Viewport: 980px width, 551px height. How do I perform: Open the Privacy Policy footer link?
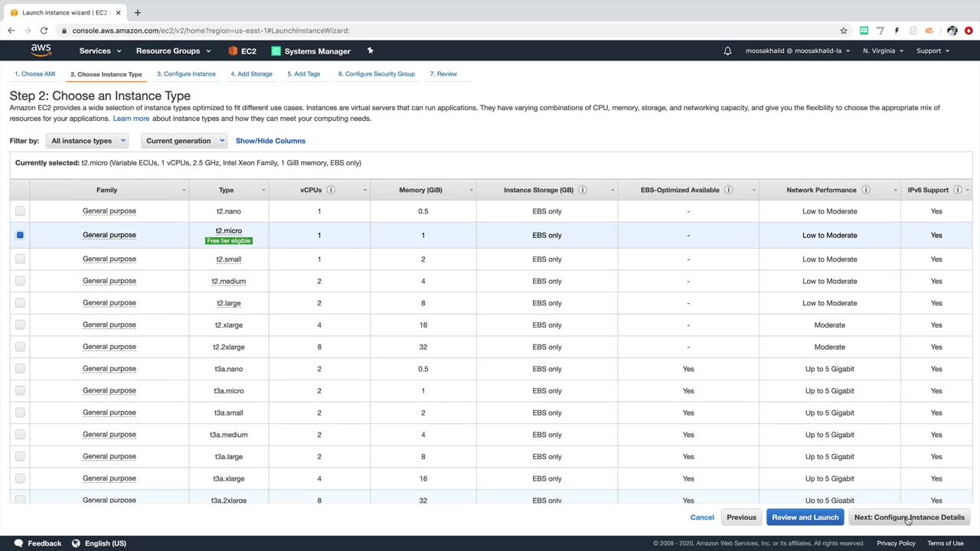(896, 543)
